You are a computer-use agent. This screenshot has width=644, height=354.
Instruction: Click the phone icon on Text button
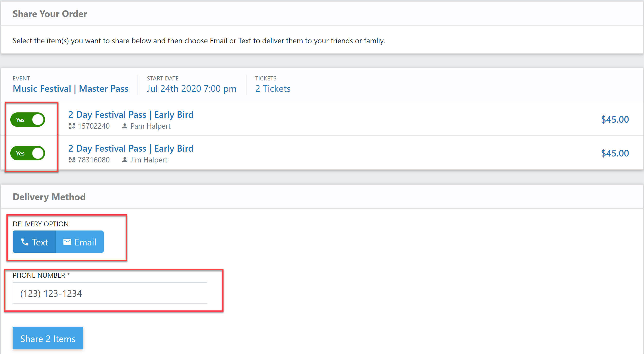click(25, 242)
